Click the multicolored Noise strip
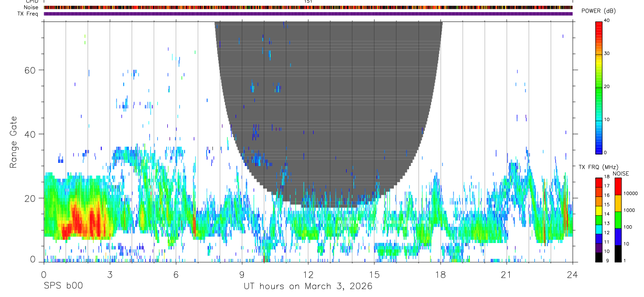Viewport: 644px width, 297px height. [308, 8]
